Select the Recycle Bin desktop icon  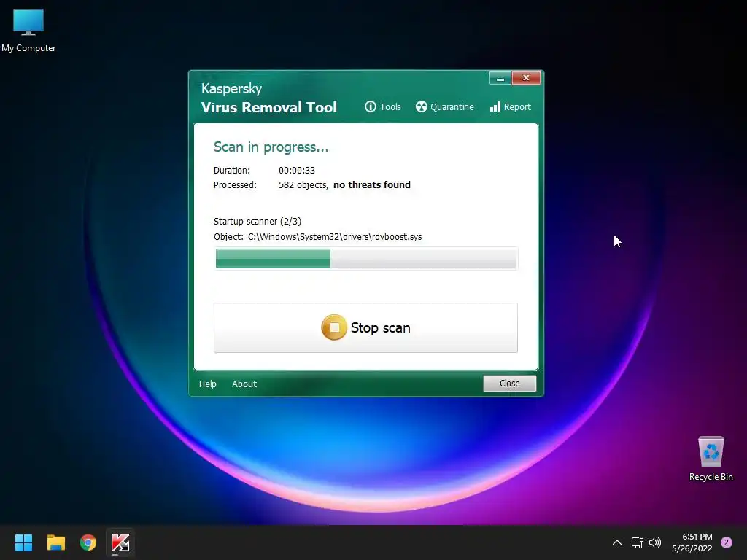tap(711, 459)
